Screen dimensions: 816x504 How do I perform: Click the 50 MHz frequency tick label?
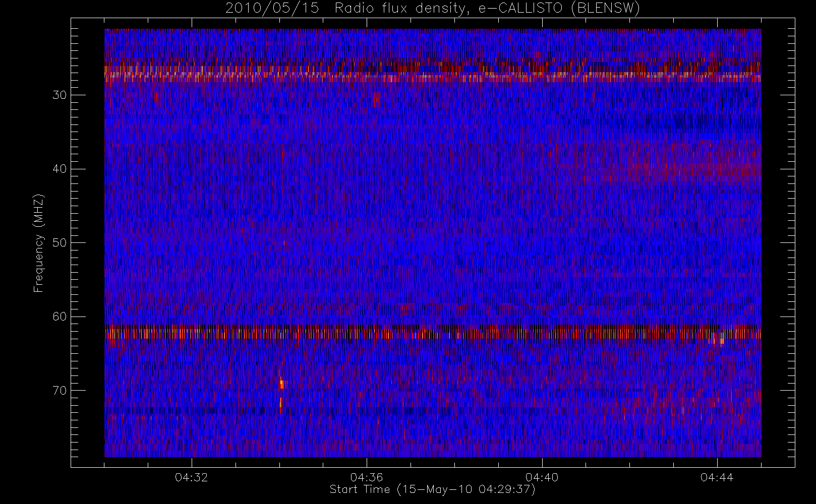[59, 242]
